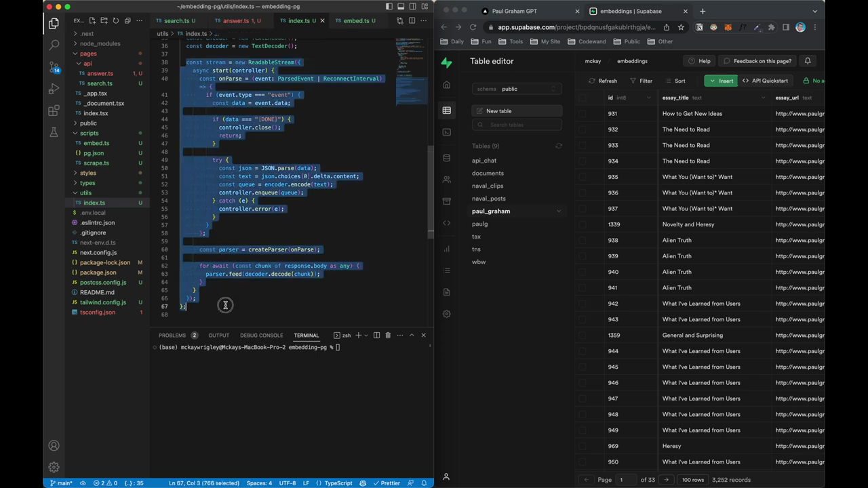Open Supabase Storage sidebar icon

(x=446, y=201)
